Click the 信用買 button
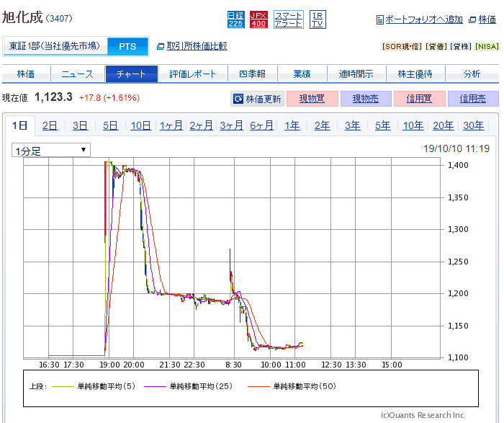This screenshot has width=504, height=423. coord(420,99)
